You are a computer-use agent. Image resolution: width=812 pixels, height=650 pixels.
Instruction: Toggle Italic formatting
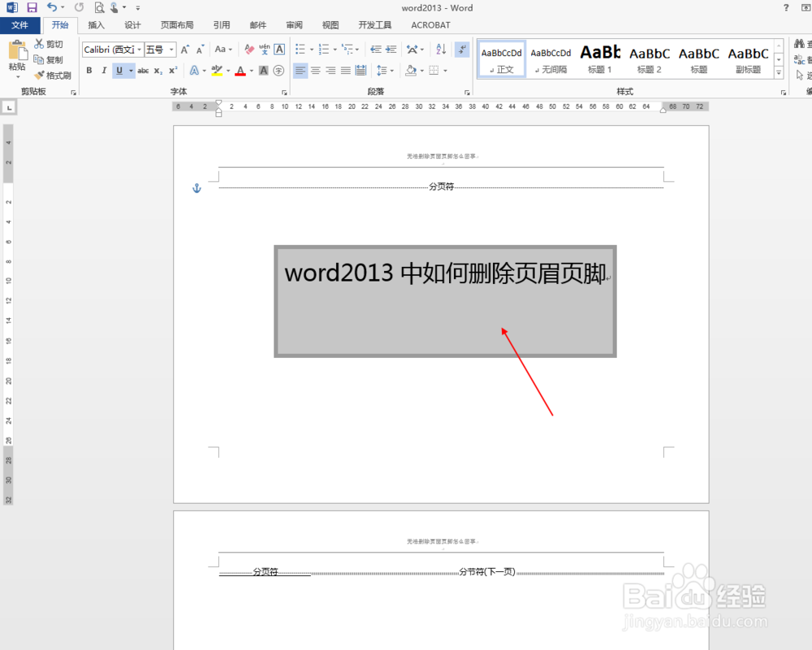point(104,71)
